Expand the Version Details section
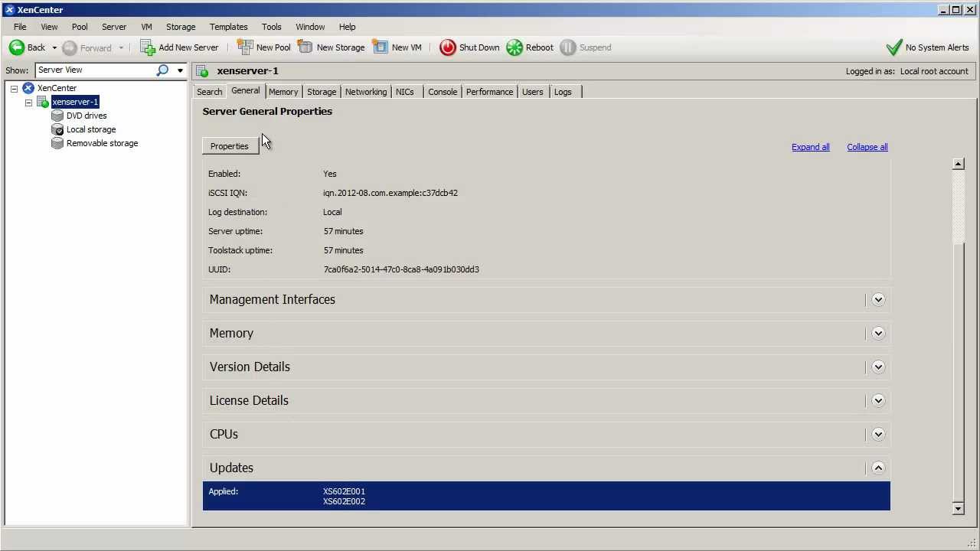This screenshot has width=980, height=551. [878, 367]
